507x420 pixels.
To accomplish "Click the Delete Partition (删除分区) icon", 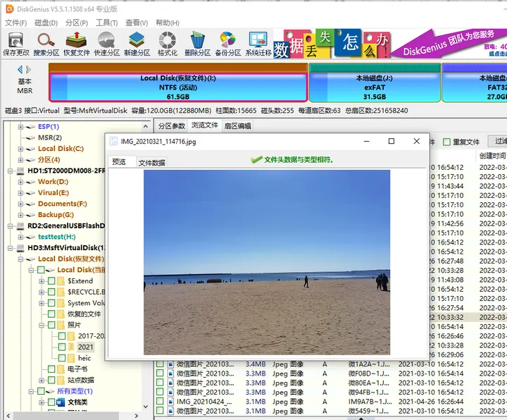I will 198,44.
